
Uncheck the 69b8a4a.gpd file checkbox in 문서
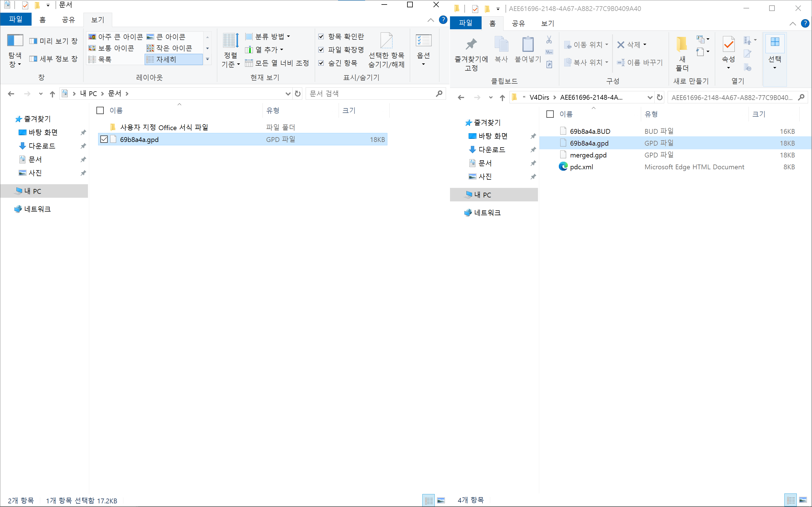click(104, 139)
